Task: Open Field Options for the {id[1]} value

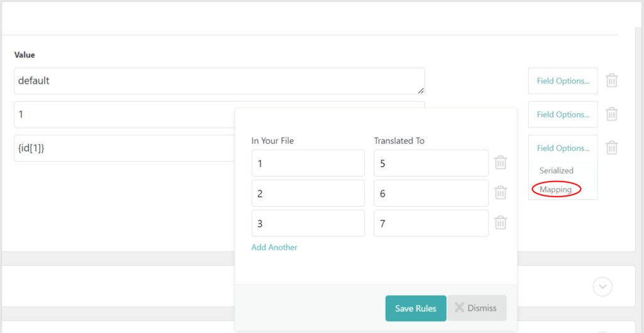Action: point(563,148)
